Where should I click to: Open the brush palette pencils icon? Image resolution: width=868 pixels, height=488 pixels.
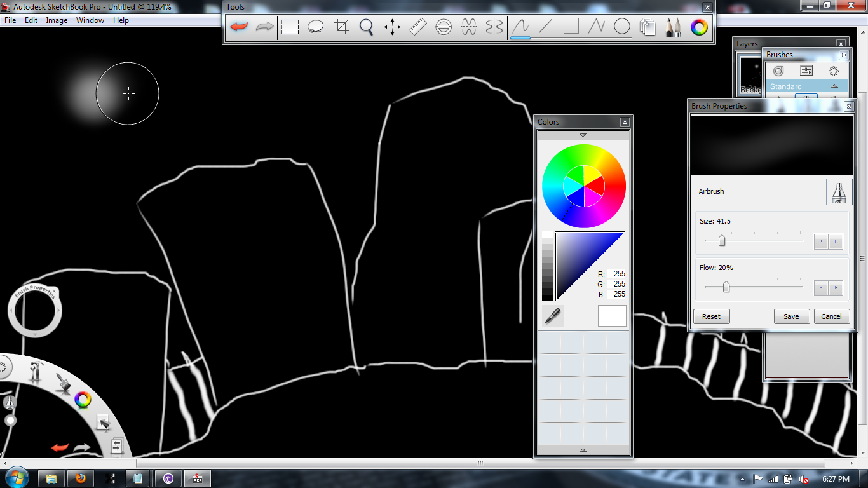click(674, 27)
